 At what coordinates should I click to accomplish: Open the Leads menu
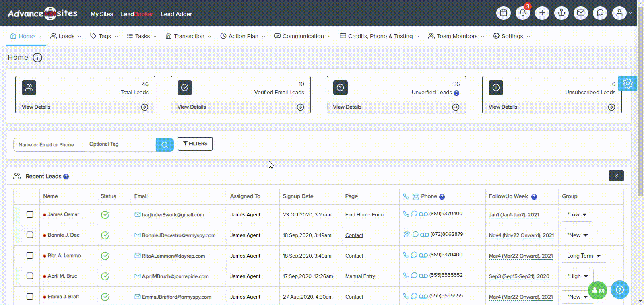[x=66, y=36]
